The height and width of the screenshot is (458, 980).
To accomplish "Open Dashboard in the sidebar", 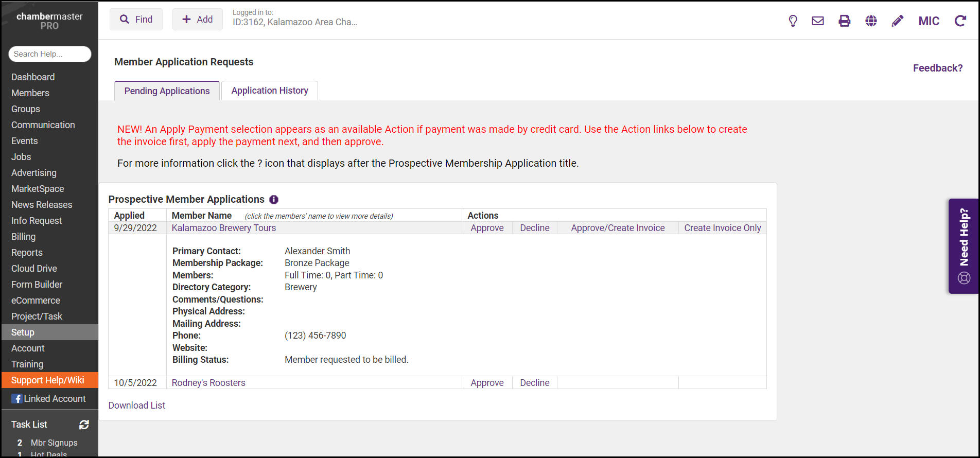I will 33,77.
